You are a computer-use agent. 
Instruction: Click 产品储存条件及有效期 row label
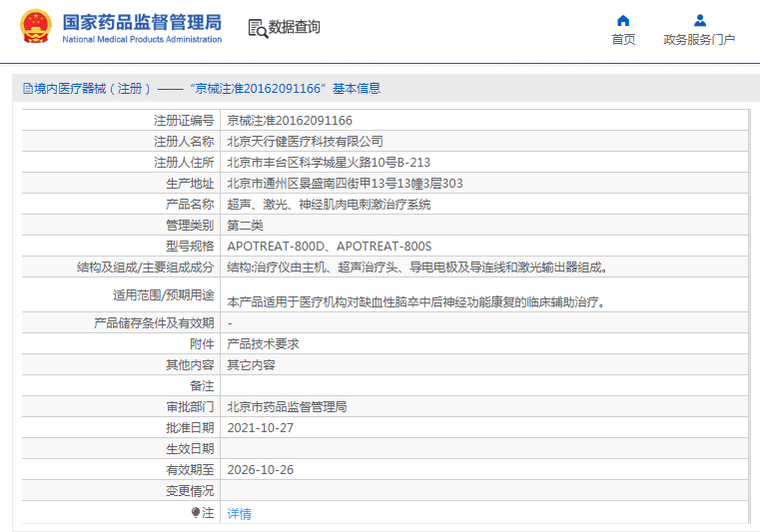pos(154,322)
